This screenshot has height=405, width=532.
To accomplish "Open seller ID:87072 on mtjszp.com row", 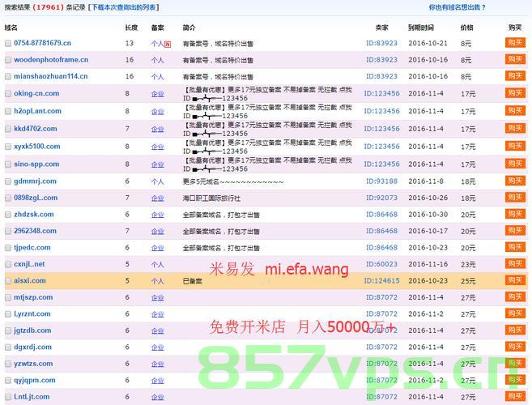I will click(381, 297).
